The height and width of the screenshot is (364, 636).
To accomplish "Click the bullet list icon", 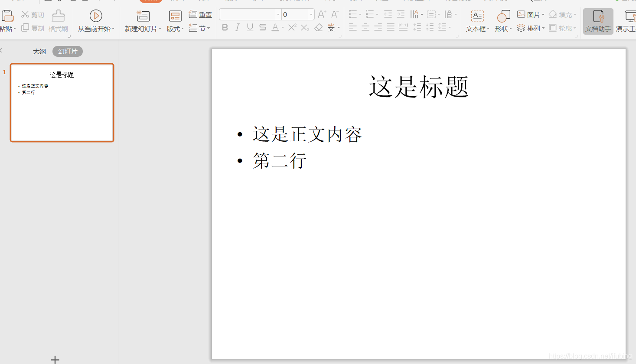I will pos(353,14).
